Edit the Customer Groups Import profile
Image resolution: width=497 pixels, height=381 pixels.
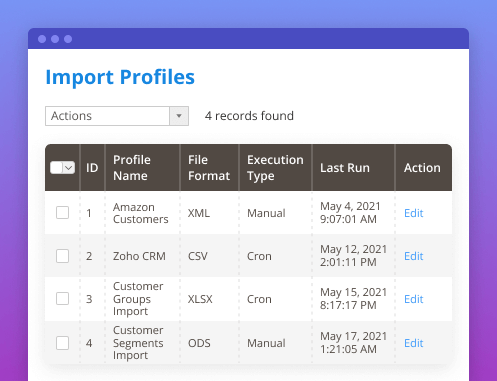tap(414, 299)
